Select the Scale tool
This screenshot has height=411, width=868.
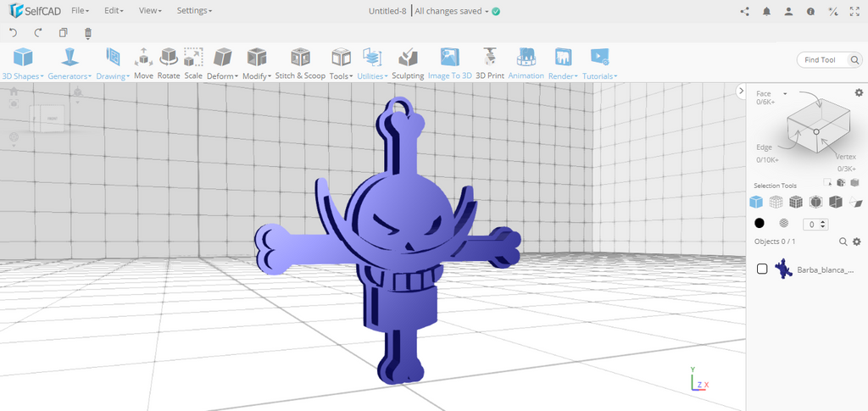pyautogui.click(x=193, y=64)
